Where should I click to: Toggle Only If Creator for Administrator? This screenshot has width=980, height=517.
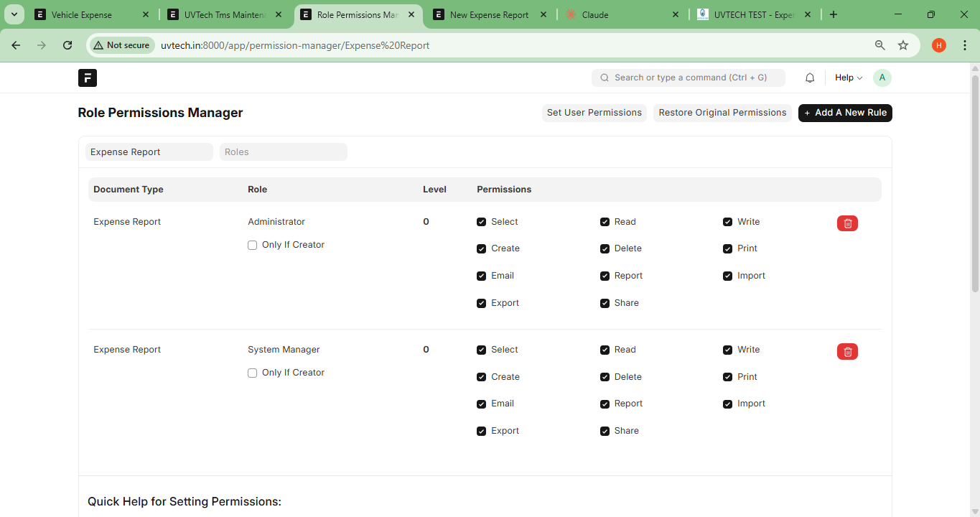pyautogui.click(x=253, y=245)
